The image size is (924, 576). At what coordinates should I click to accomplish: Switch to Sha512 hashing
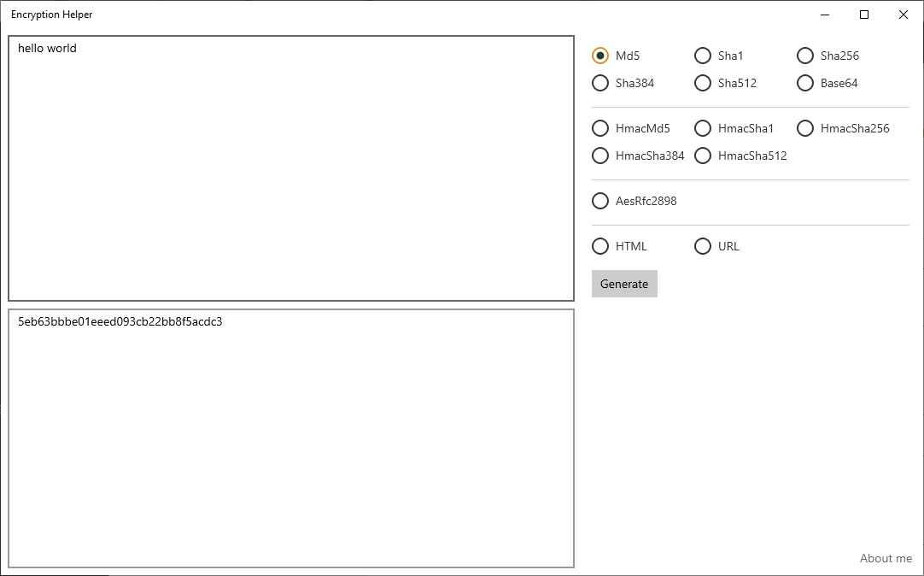coord(703,83)
